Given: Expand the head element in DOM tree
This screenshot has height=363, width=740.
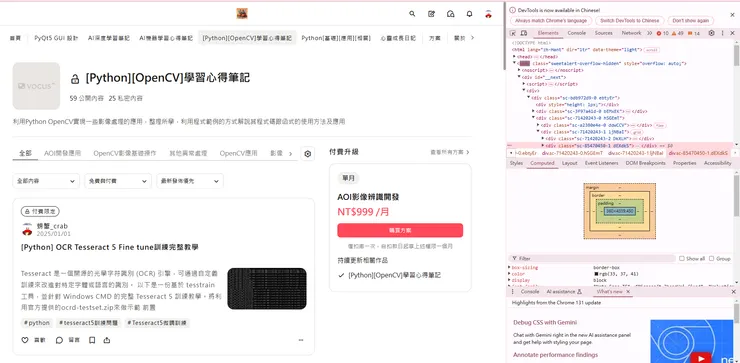Looking at the screenshot, I should point(515,57).
